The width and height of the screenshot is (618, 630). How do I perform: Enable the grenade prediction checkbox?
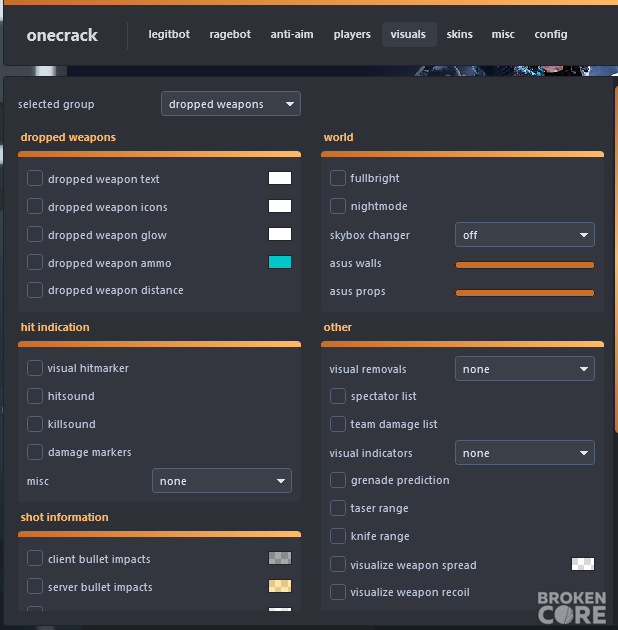[338, 480]
